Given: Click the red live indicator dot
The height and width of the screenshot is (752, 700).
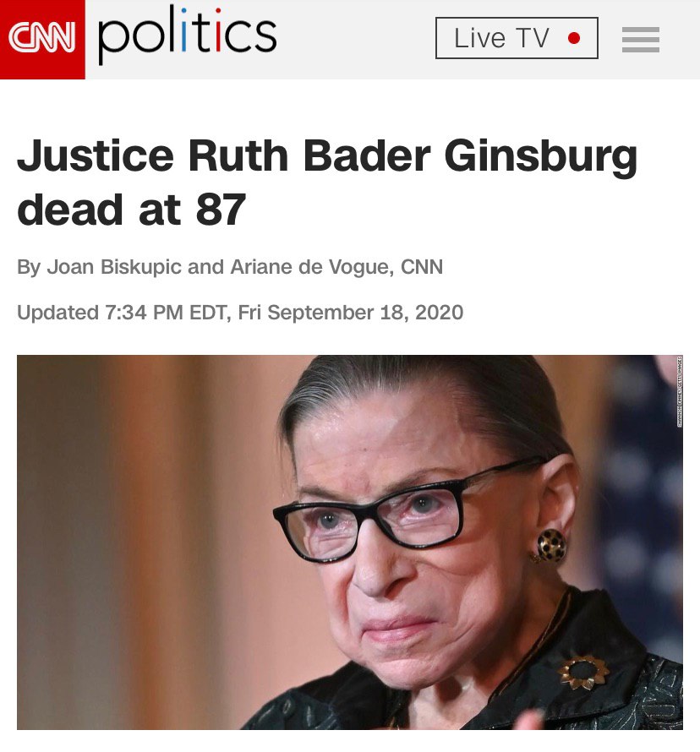Looking at the screenshot, I should (x=574, y=38).
